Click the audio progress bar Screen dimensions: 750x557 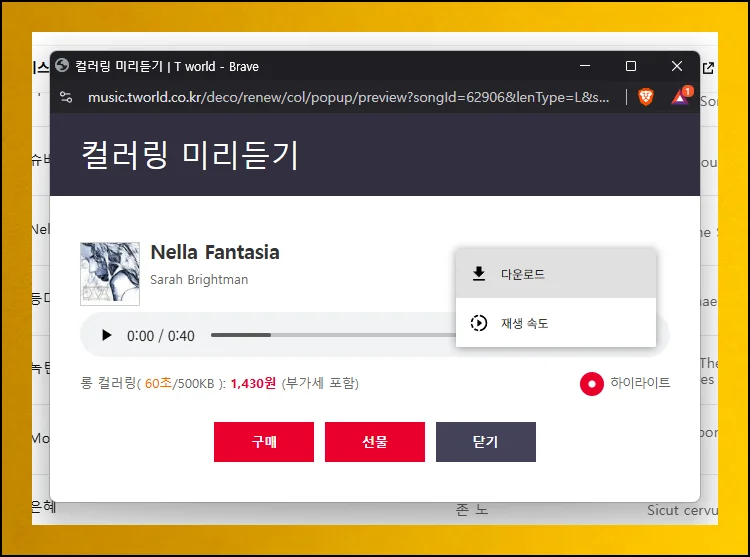click(333, 335)
